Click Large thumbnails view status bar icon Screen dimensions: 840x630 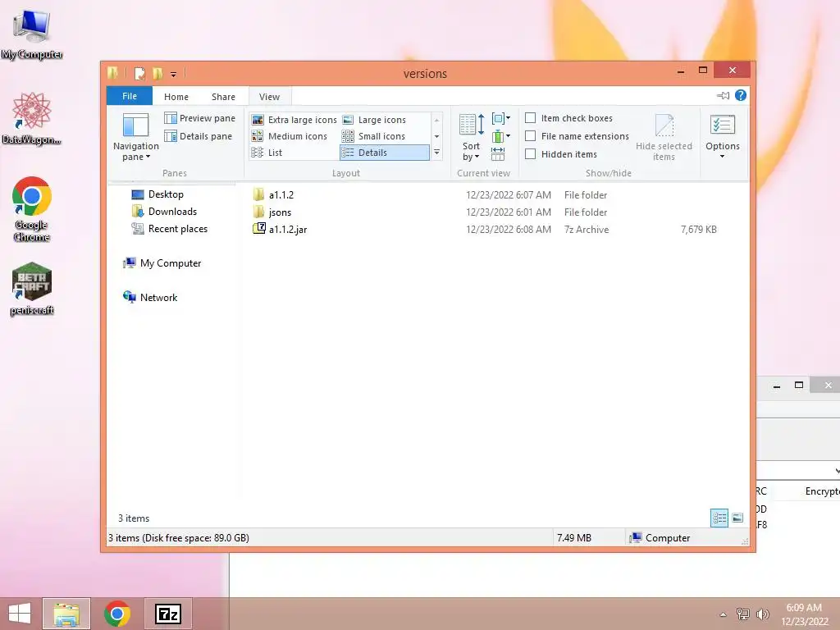pyautogui.click(x=737, y=518)
